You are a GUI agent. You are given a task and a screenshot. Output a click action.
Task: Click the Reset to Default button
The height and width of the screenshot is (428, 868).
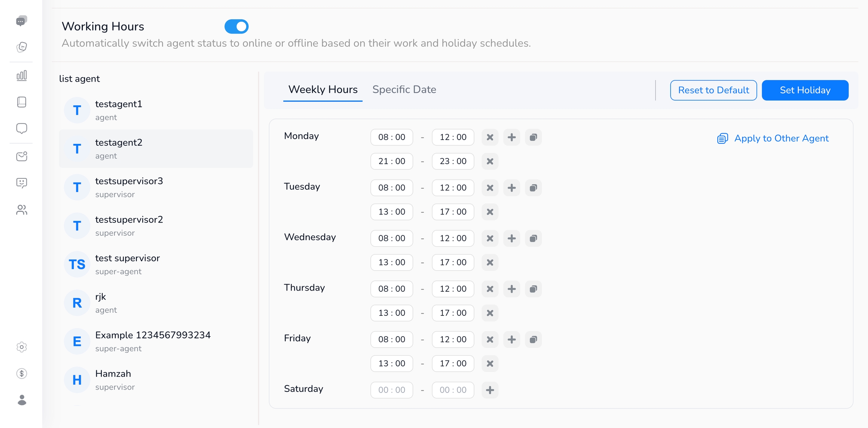[x=713, y=90]
